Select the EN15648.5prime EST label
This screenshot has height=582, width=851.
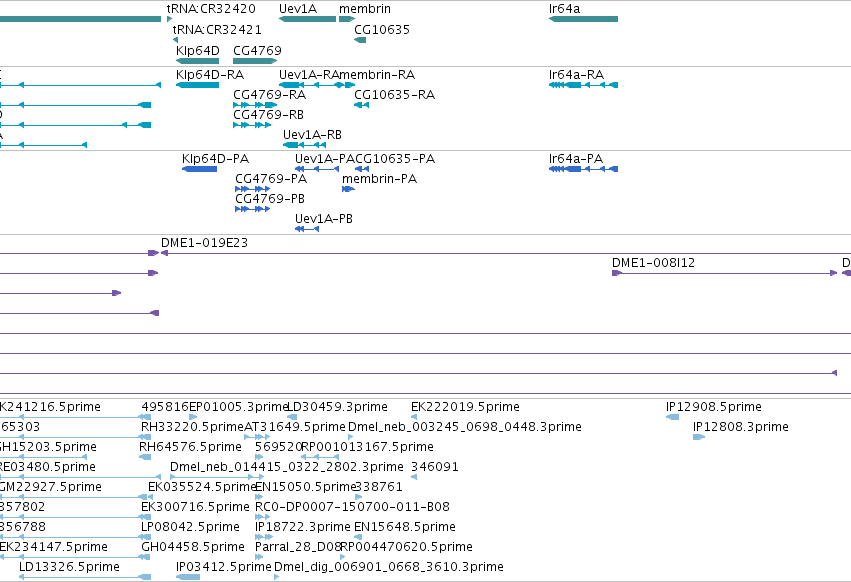click(x=405, y=527)
